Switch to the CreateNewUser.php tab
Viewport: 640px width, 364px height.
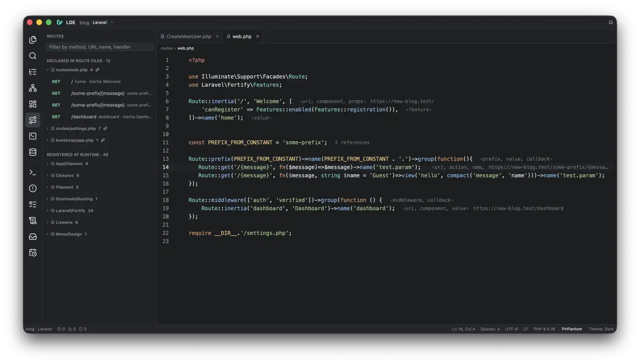pyautogui.click(x=189, y=36)
